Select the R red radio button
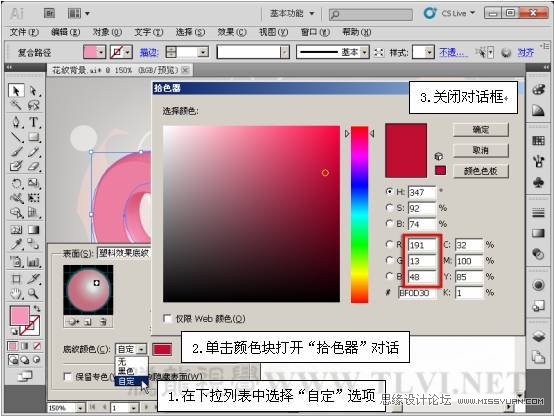554x416 pixels. (390, 244)
